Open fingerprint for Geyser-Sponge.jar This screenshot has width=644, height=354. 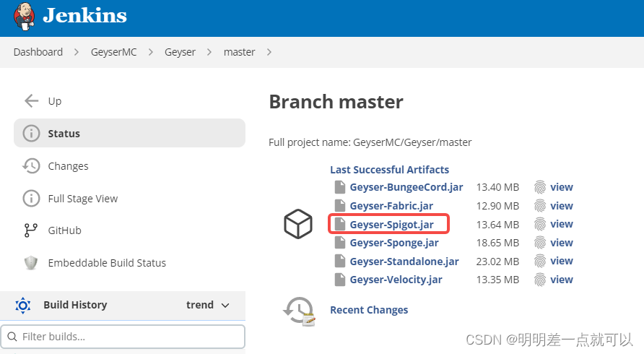pos(540,243)
